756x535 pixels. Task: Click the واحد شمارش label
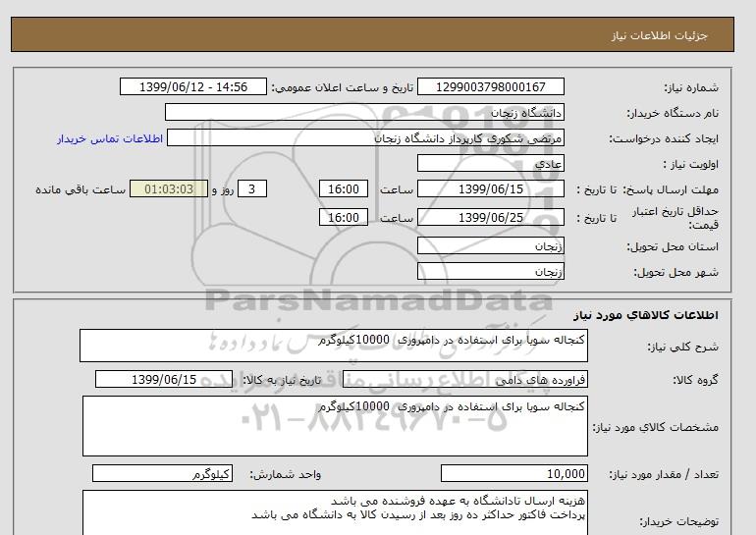click(x=285, y=475)
